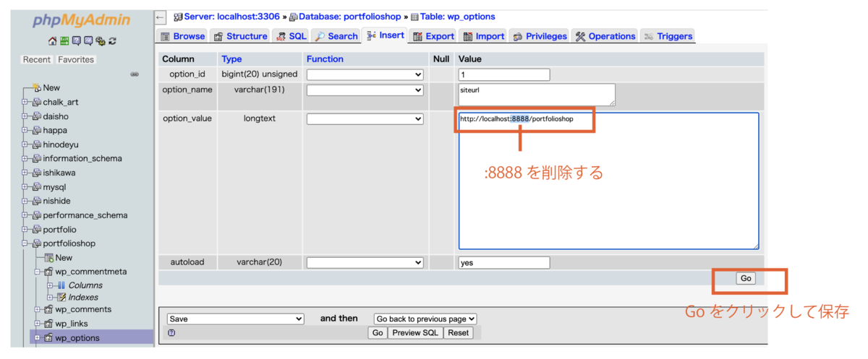This screenshot has width=868, height=359.
Task: Click the link chain icon in sidebar
Action: tap(135, 74)
